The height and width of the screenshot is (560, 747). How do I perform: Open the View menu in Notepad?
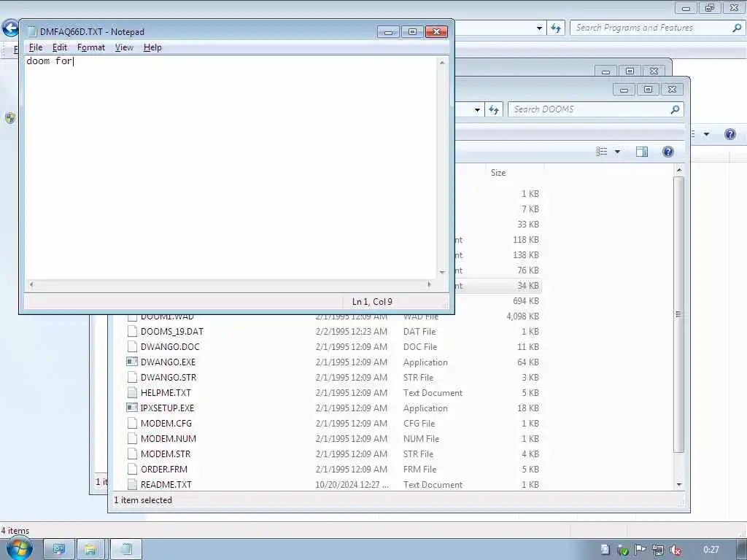pyautogui.click(x=124, y=47)
